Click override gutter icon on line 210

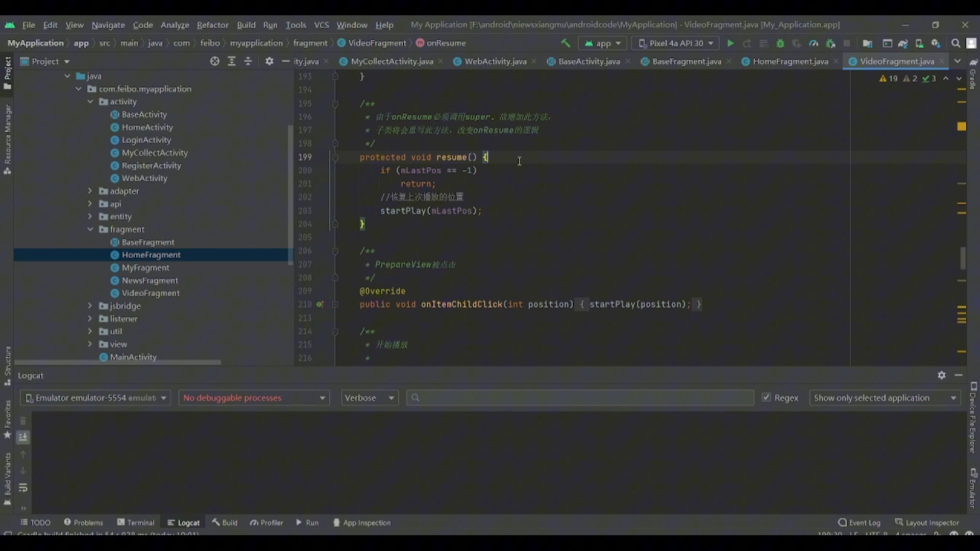coord(320,305)
